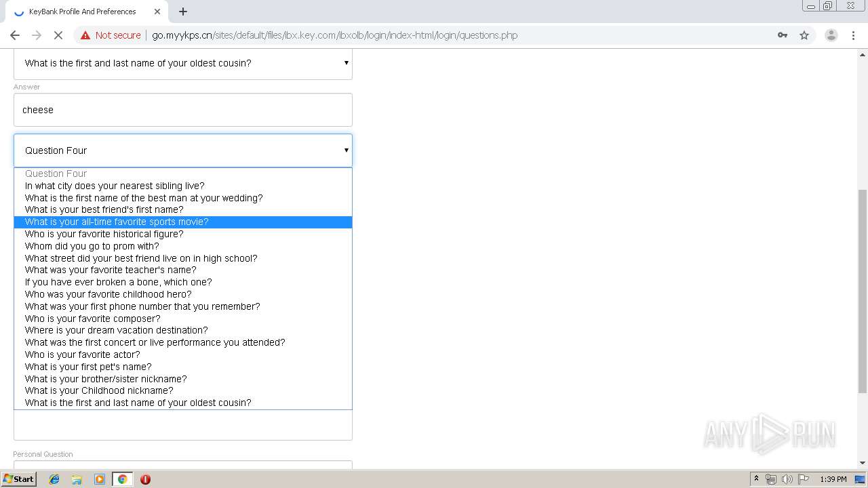The height and width of the screenshot is (488, 868).
Task: Select the best man wedding question
Action: [x=183, y=198]
